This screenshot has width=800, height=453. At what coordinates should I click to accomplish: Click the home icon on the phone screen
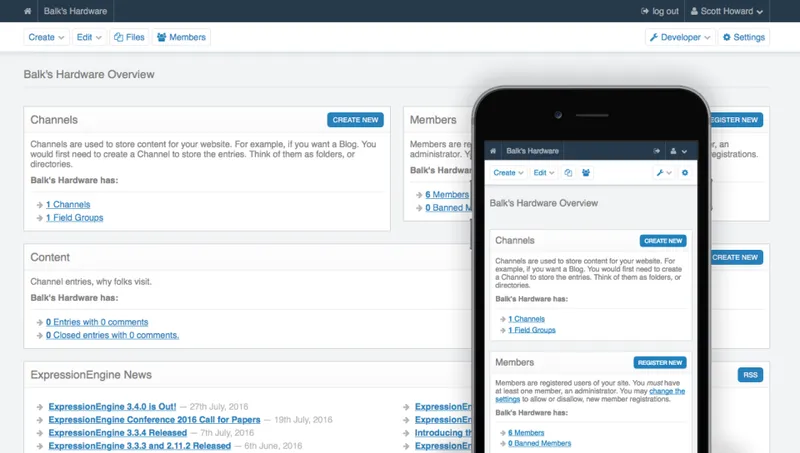coord(493,151)
